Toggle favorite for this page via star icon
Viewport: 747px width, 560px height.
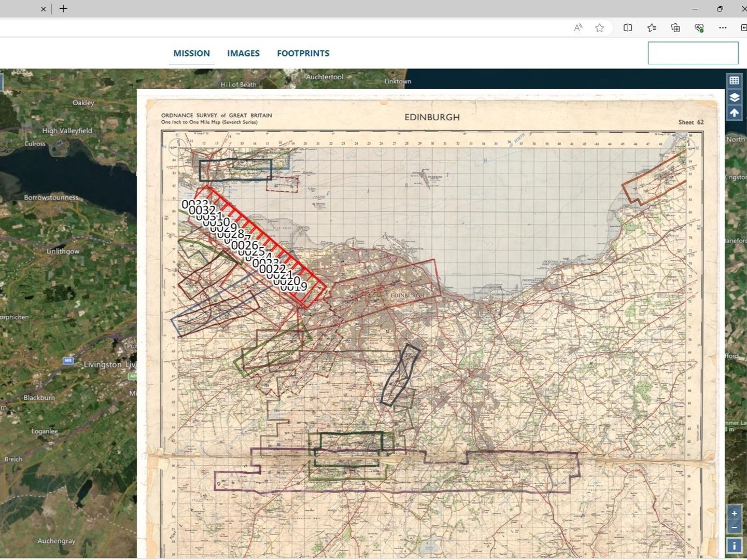[x=599, y=27]
